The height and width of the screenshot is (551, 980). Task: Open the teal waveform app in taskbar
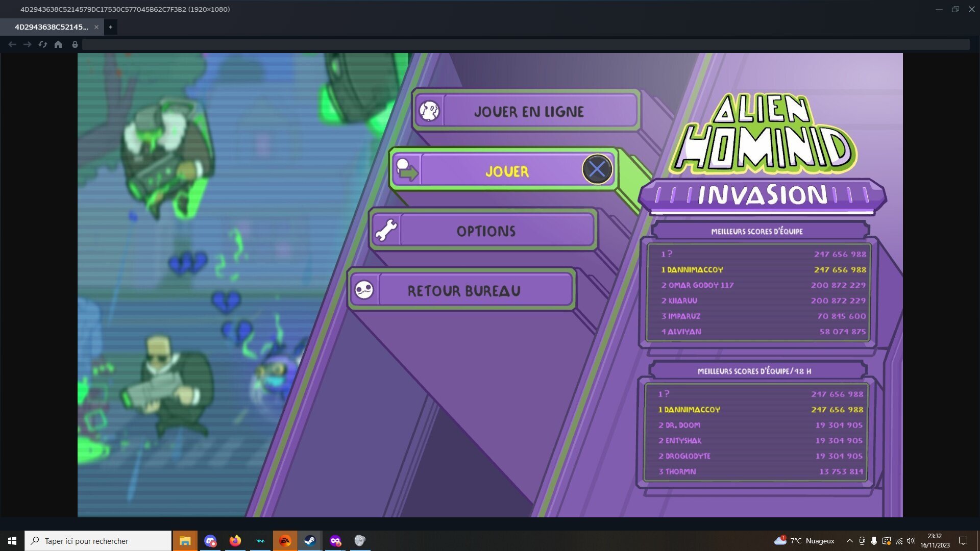(x=260, y=541)
